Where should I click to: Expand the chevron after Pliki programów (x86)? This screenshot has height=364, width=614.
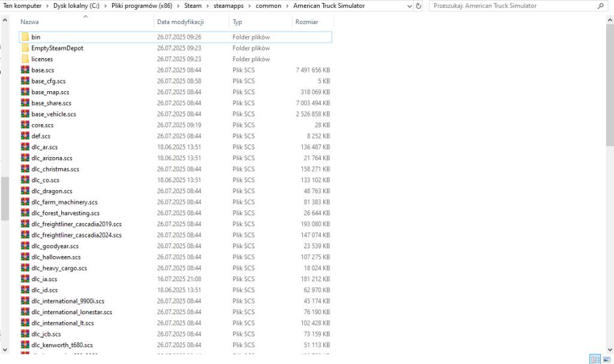pyautogui.click(x=178, y=6)
